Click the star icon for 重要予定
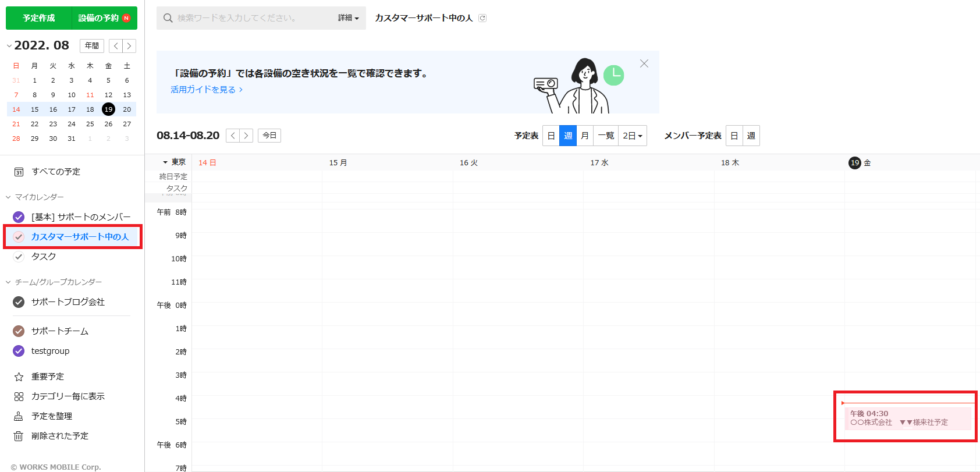Image resolution: width=980 pixels, height=472 pixels. click(19, 377)
